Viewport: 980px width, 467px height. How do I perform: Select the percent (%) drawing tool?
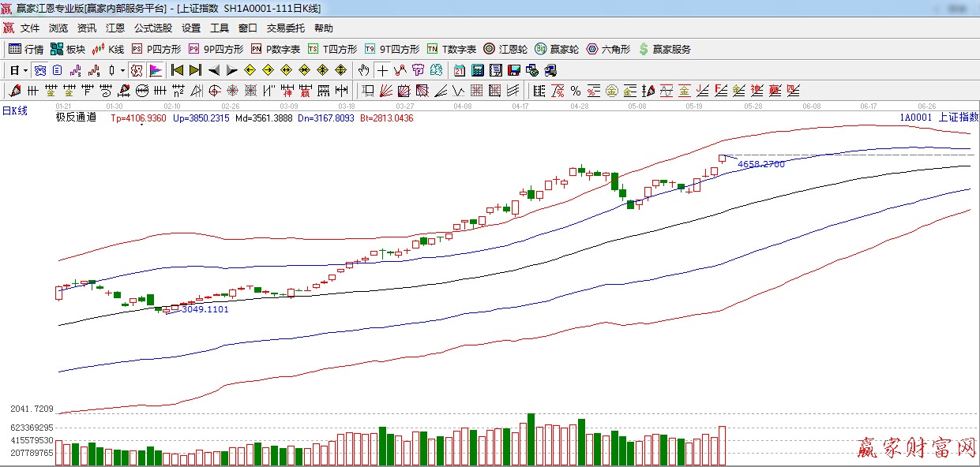point(575,90)
